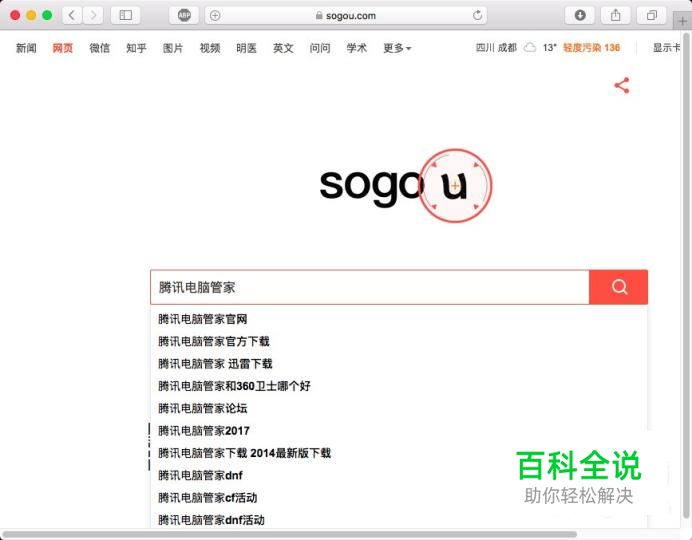692x540 pixels.
Task: Click the horizontal scrollbar at bottom
Action: tap(289, 534)
